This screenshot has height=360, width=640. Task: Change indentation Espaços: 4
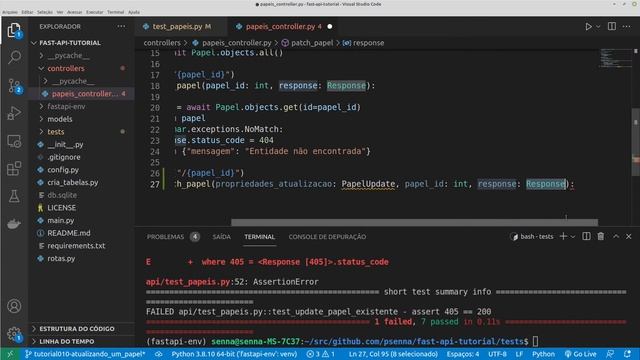click(462, 354)
